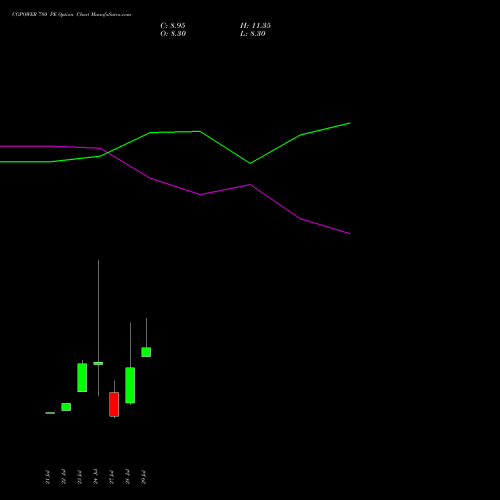Select the close value C: 8.95
This screenshot has height=500, width=500.
(x=173, y=26)
